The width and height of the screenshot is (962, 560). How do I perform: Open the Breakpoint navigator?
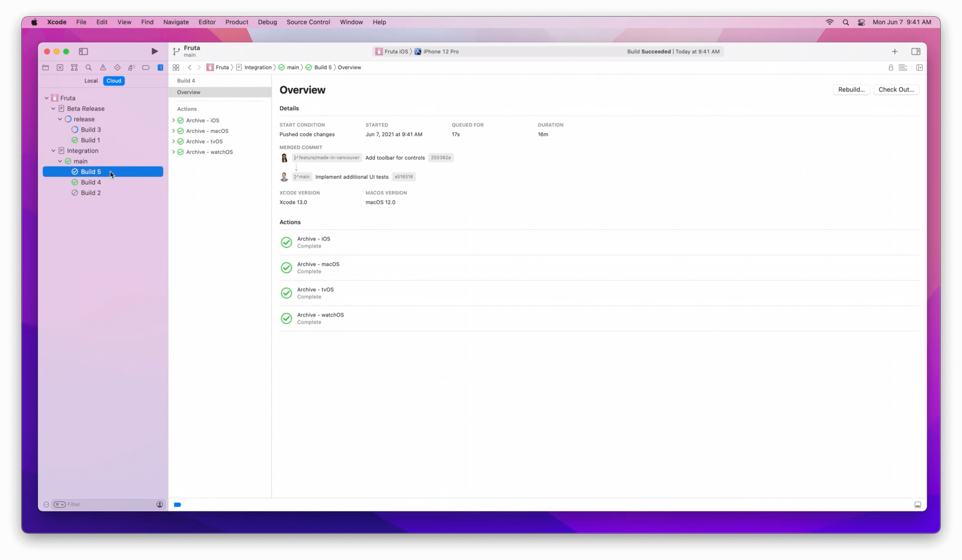point(146,68)
